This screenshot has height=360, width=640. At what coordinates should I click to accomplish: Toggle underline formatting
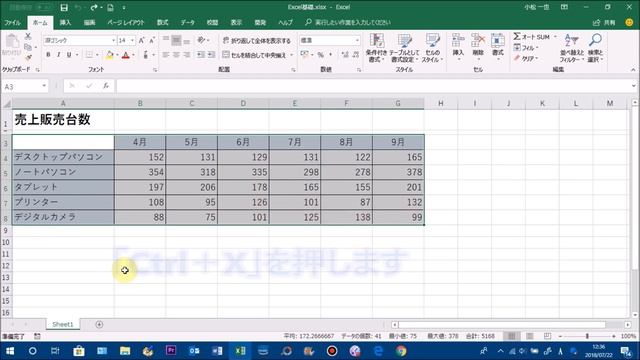click(69, 55)
